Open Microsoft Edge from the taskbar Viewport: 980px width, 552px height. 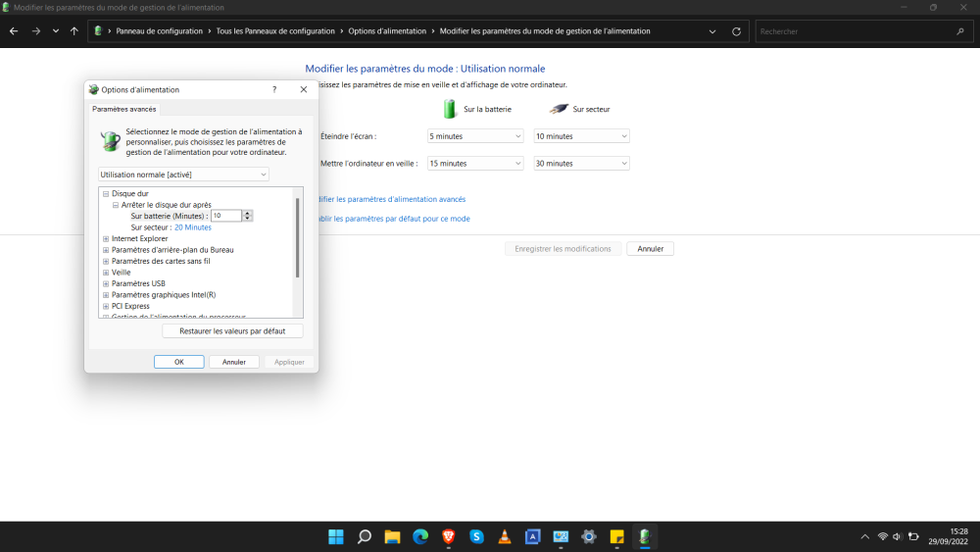[x=420, y=536]
